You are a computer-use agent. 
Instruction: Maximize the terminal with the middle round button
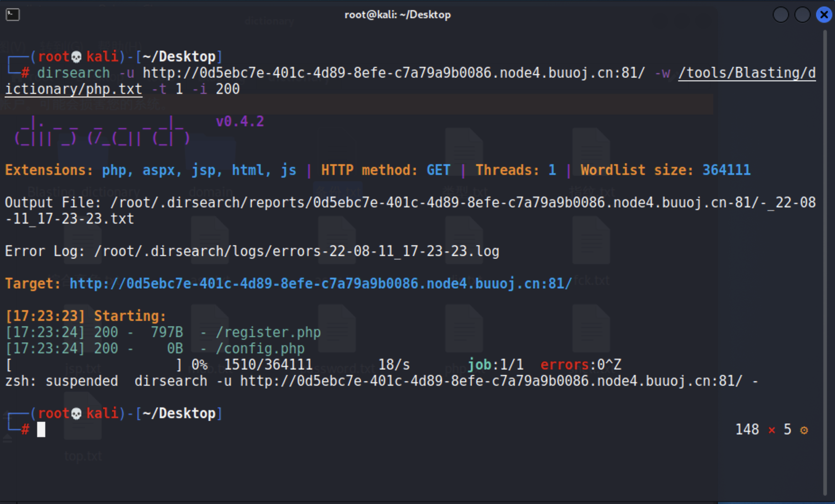(802, 15)
